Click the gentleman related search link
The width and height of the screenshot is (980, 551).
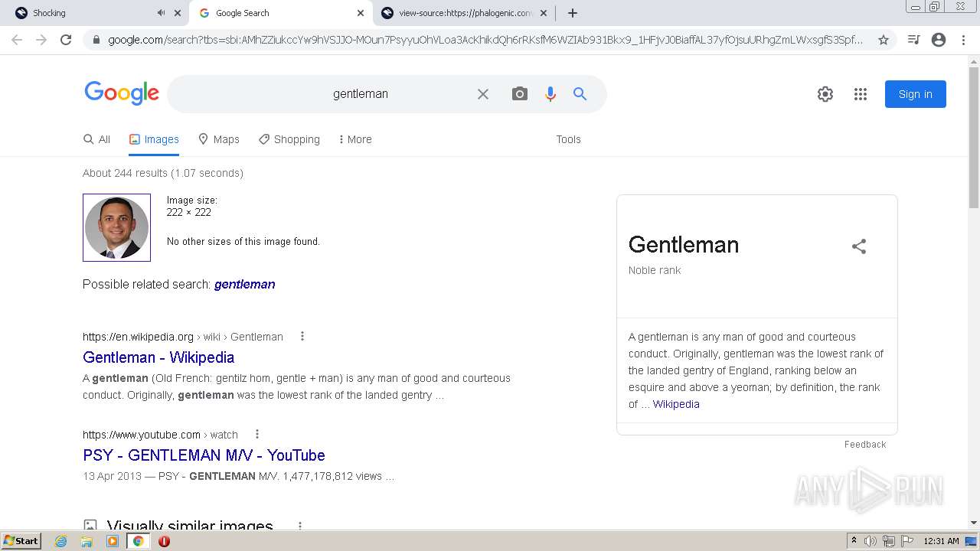pyautogui.click(x=244, y=284)
